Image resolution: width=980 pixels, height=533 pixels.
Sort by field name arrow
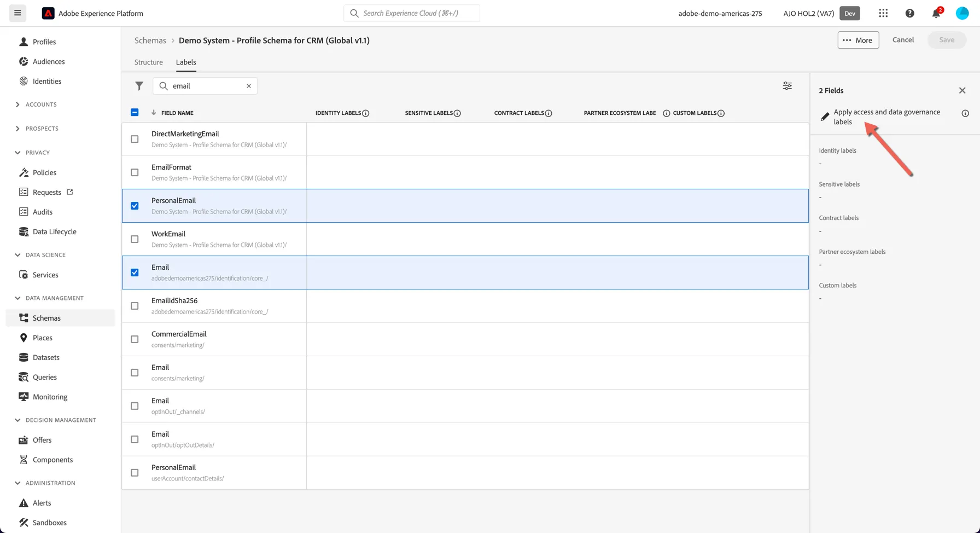(154, 113)
